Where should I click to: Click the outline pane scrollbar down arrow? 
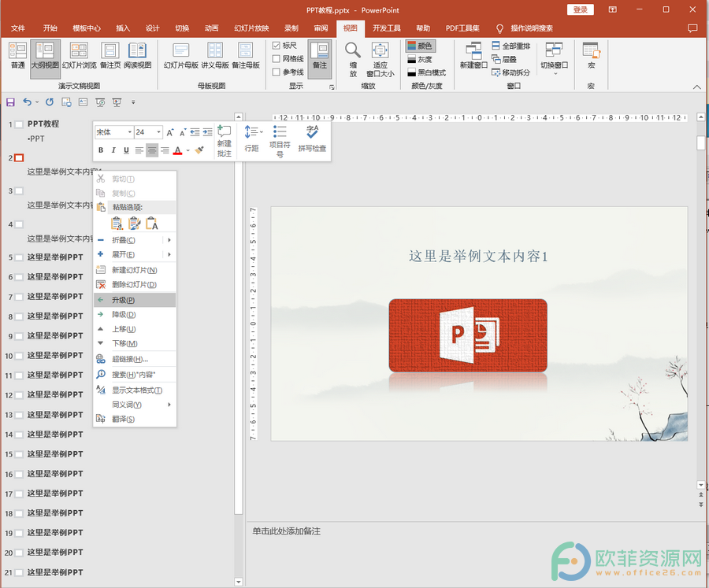coord(239,582)
